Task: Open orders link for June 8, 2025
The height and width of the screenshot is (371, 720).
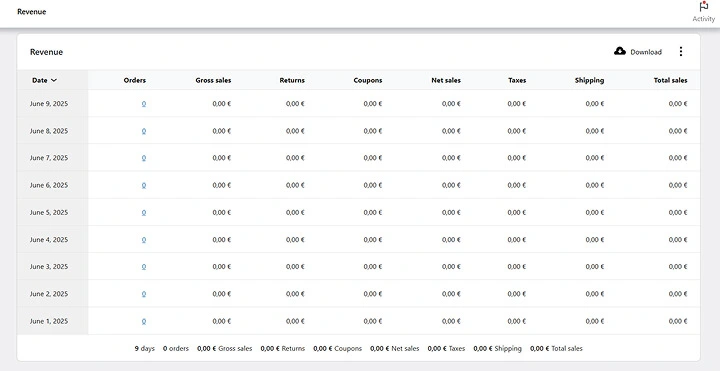Action: [x=144, y=131]
